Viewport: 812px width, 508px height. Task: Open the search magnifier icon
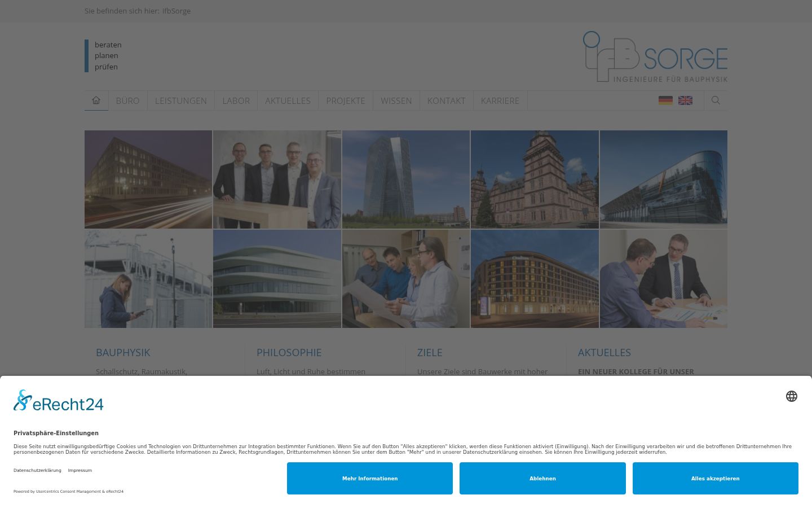(716, 100)
